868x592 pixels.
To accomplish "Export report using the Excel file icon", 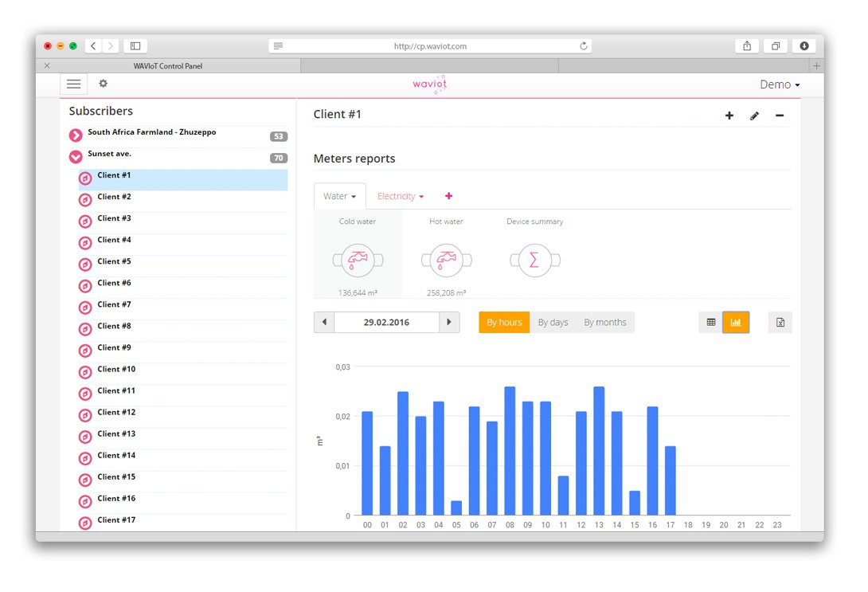I will (780, 322).
